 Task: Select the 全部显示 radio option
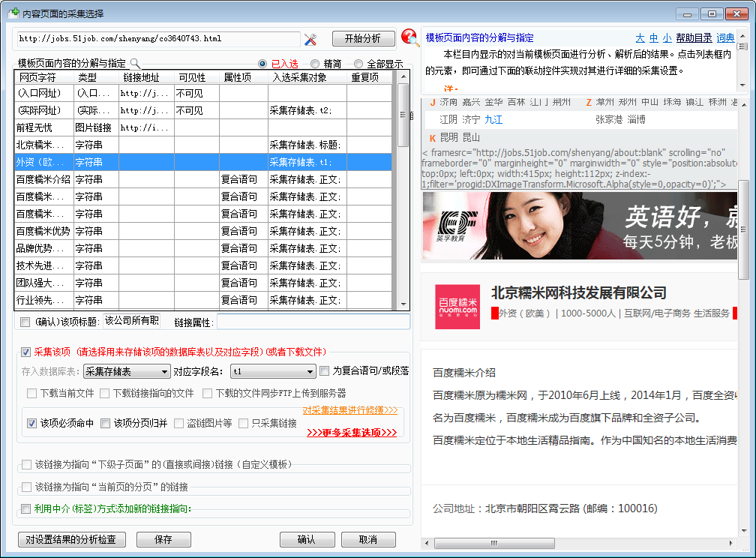coord(358,64)
